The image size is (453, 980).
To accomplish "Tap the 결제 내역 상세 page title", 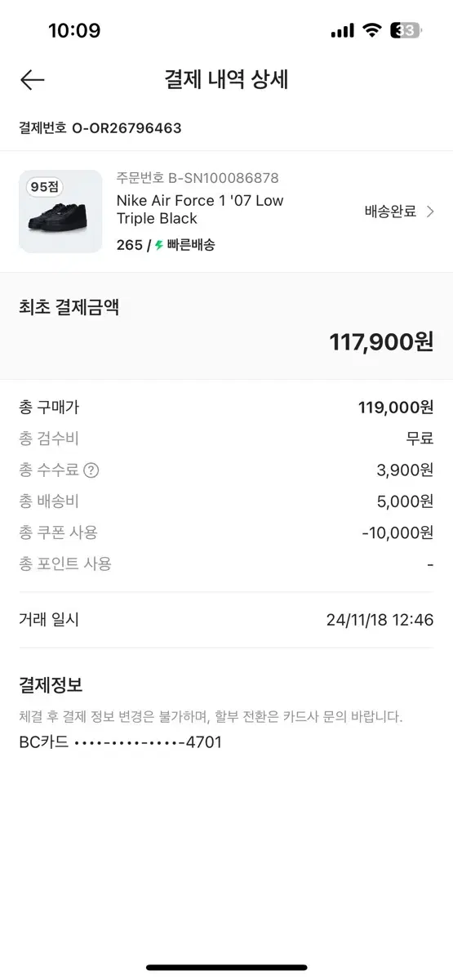I will 226,79.
